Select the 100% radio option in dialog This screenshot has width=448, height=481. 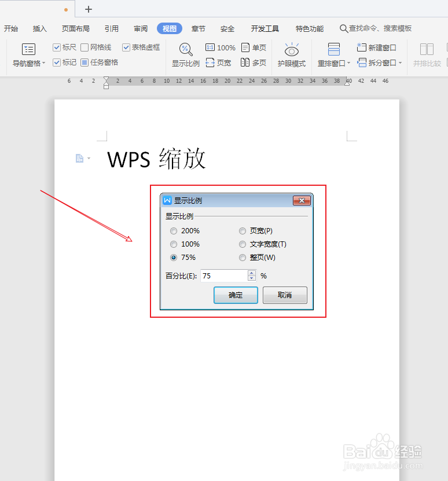[174, 244]
